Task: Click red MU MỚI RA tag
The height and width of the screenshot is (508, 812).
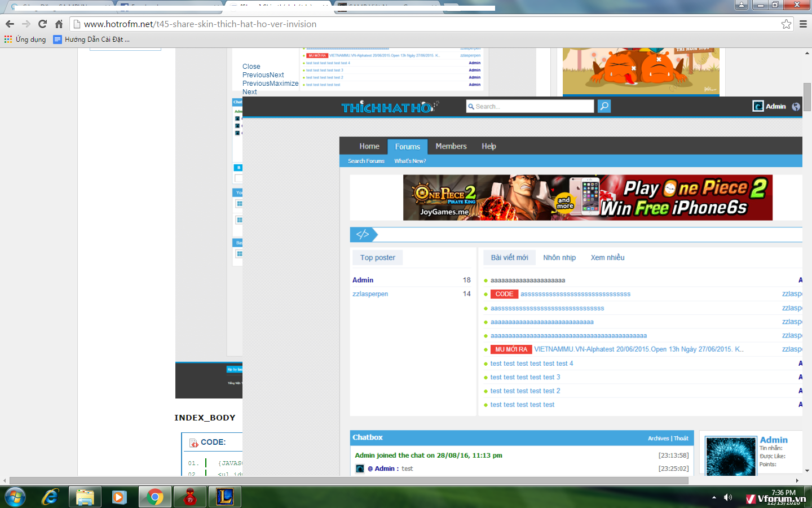Action: [511, 349]
